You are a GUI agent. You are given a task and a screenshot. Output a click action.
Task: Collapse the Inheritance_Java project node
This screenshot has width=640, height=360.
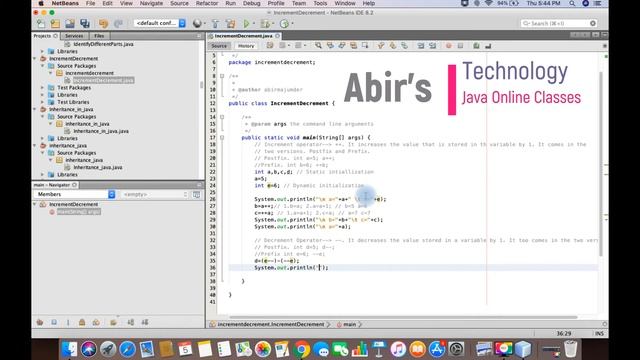tap(35, 146)
